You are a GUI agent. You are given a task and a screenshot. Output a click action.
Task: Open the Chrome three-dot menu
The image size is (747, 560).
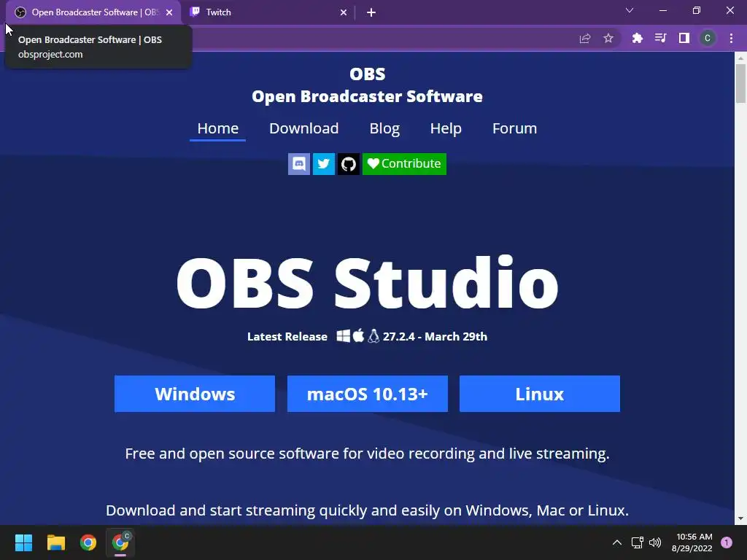click(731, 38)
